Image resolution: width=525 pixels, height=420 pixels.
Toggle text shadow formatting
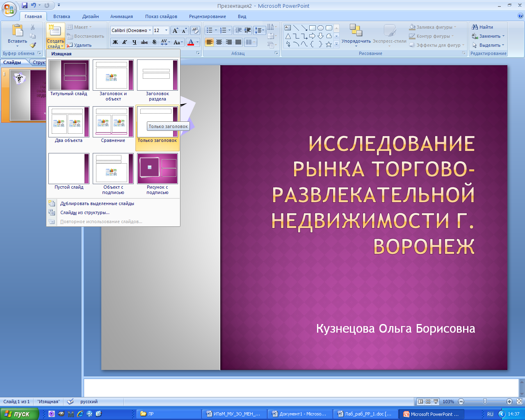click(x=154, y=42)
